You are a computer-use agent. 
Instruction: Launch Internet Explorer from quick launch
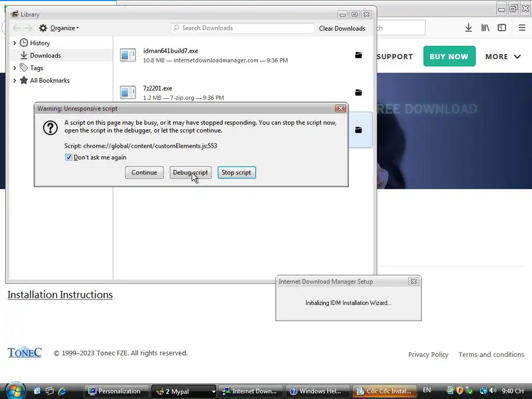(x=62, y=391)
